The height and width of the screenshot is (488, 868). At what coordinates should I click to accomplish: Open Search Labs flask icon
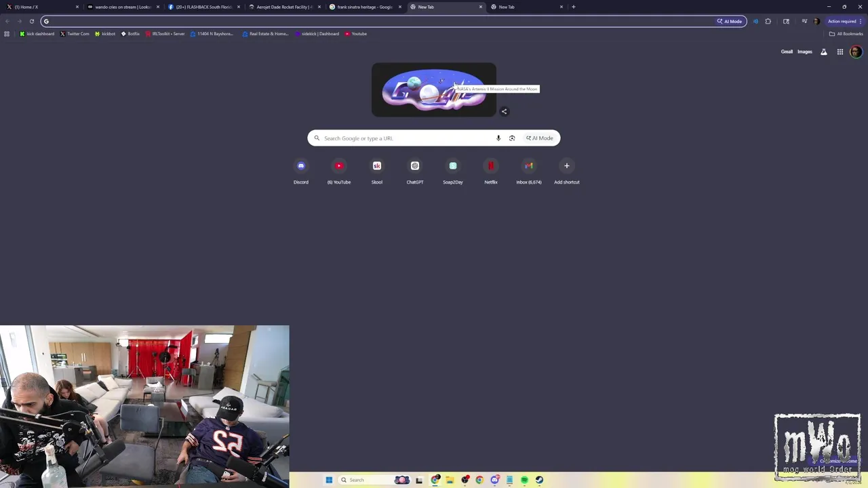point(824,52)
